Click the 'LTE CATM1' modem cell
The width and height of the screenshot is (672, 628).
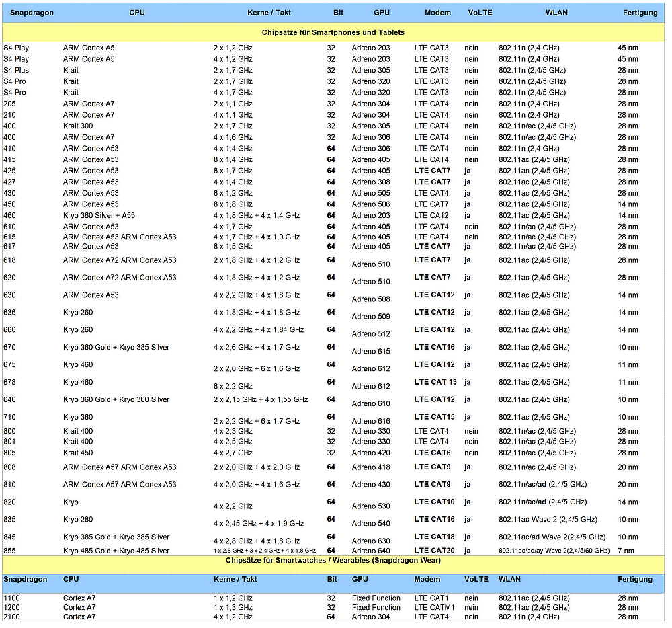(x=434, y=608)
